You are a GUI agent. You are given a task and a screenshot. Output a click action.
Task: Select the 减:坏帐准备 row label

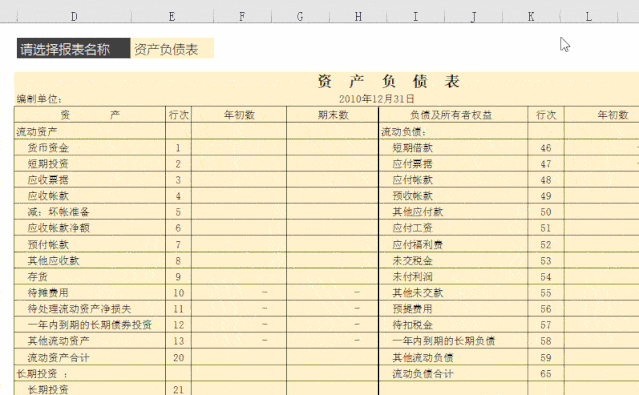point(58,212)
